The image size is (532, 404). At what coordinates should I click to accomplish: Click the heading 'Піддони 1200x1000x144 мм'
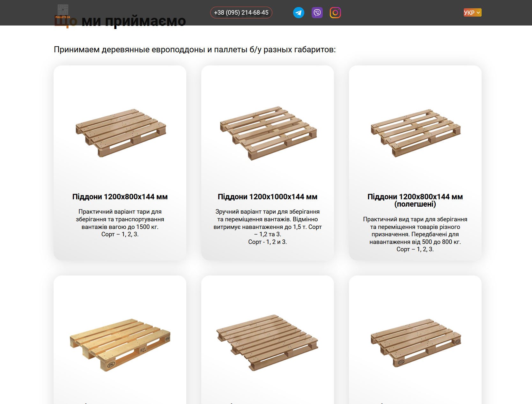[268, 197]
